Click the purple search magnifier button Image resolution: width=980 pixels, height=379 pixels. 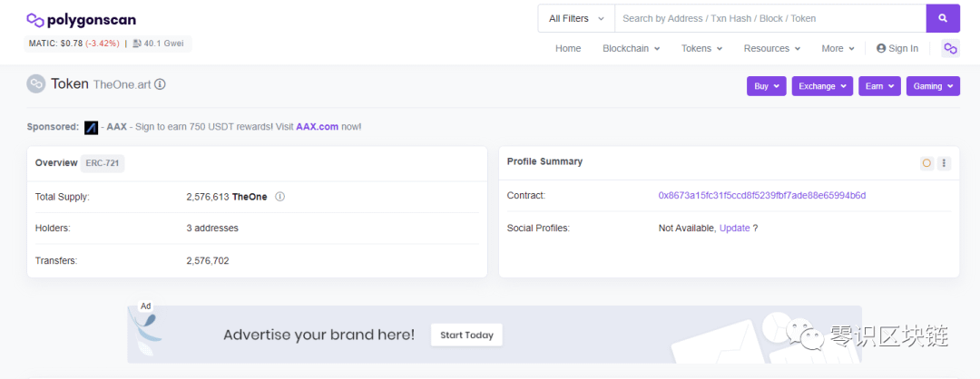point(943,19)
